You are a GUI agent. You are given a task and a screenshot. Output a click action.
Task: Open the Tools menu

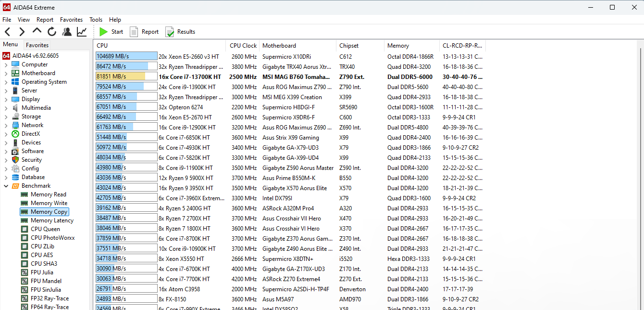[96, 20]
